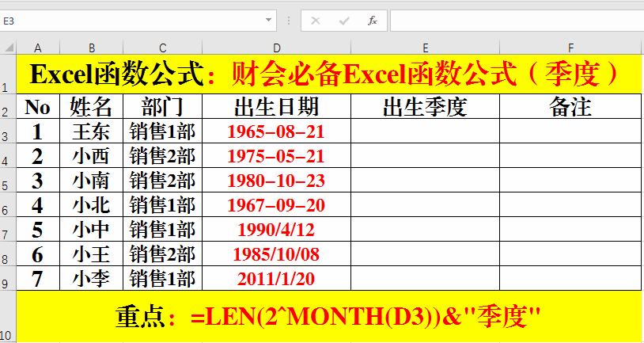Click date cell '1980-10-23'
Screen dimensions: 644x343
coord(277,180)
